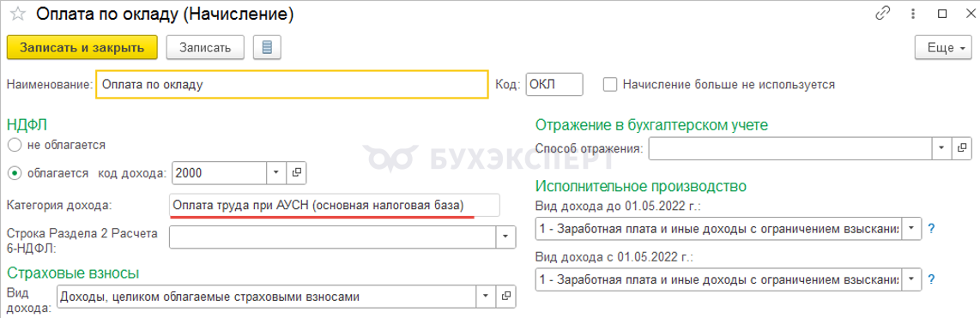The image size is (980, 318).
Task: Expand the Страховые взносы Вид дохода dropdown
Action: tap(487, 297)
